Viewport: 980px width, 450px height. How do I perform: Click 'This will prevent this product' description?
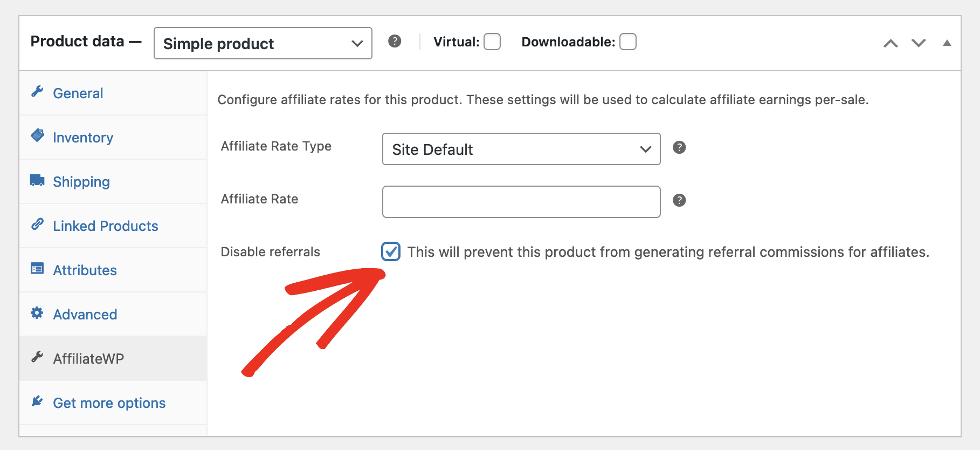pyautogui.click(x=668, y=252)
